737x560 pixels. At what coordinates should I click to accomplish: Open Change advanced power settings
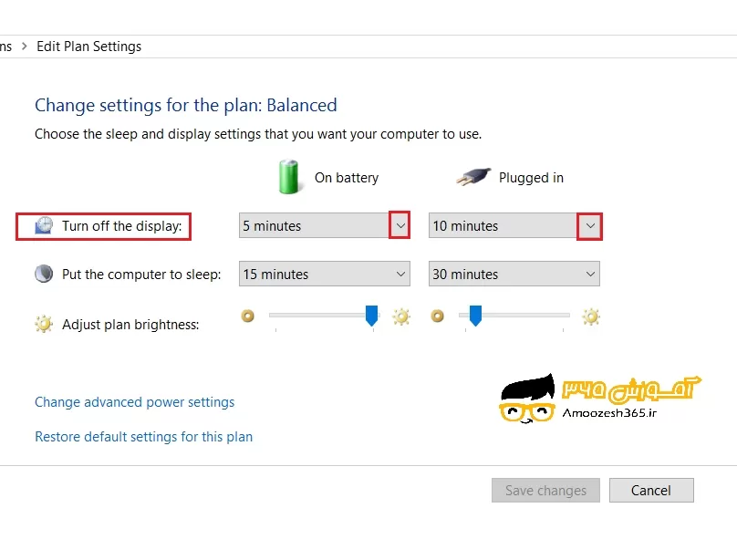point(134,401)
